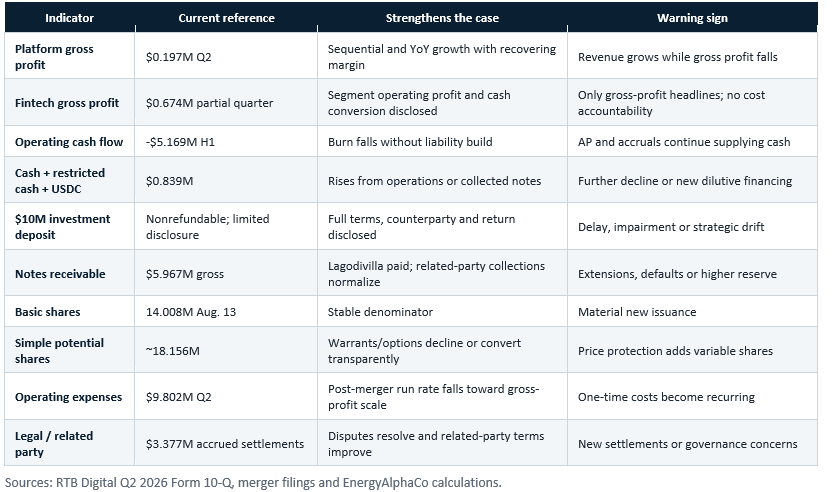This screenshot has height=492, width=839.
Task: Click the Warning sign column header
Action: click(x=692, y=18)
